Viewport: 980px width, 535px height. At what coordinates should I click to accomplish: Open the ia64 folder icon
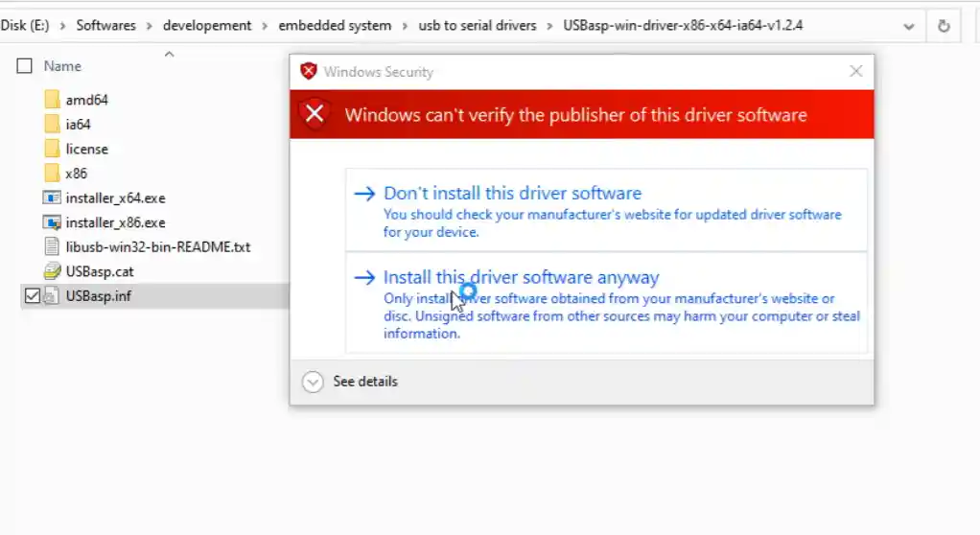[x=53, y=124]
